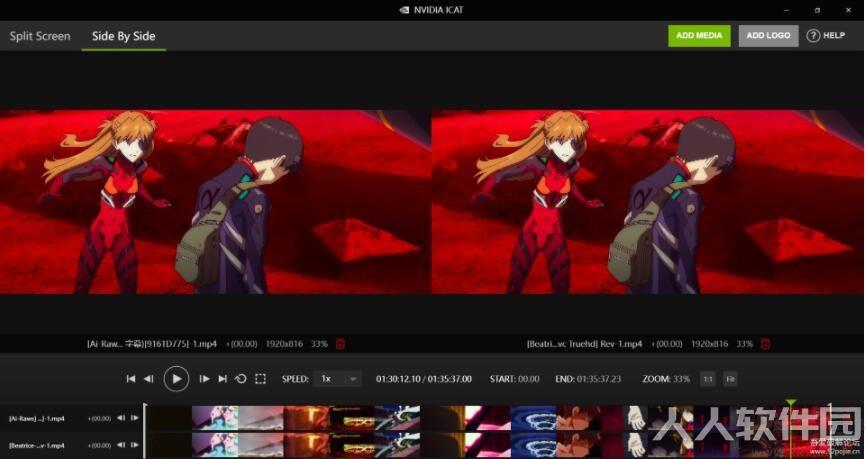Skip to the end of playback
This screenshot has height=459, width=866.
point(223,379)
